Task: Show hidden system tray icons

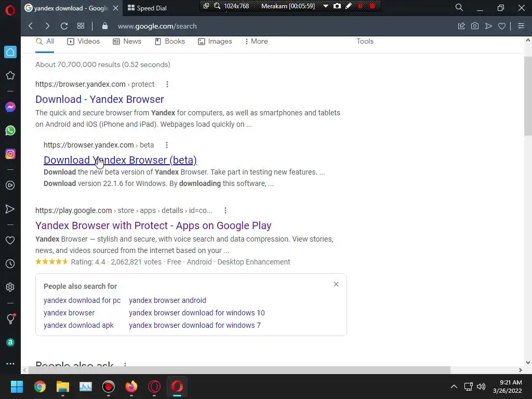Action: click(454, 387)
